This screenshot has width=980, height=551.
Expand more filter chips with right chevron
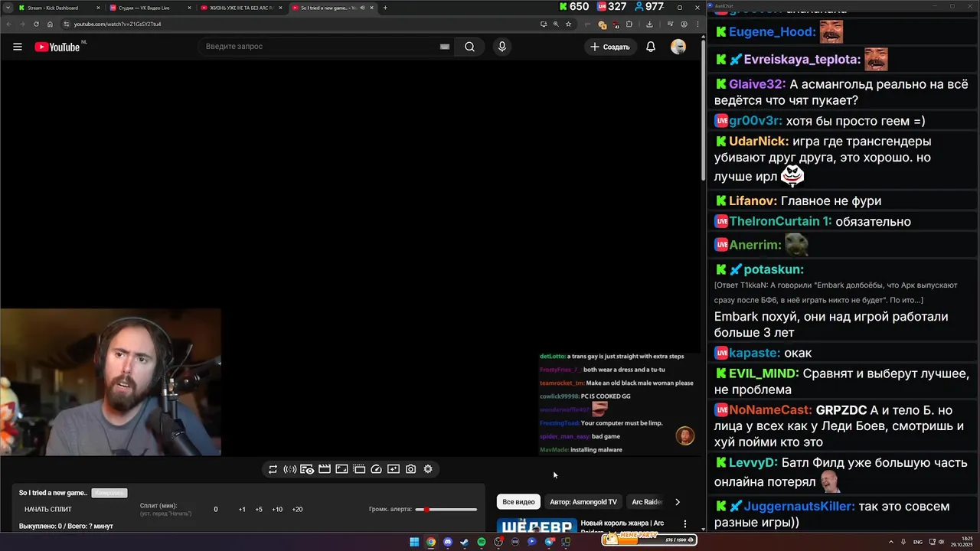678,502
